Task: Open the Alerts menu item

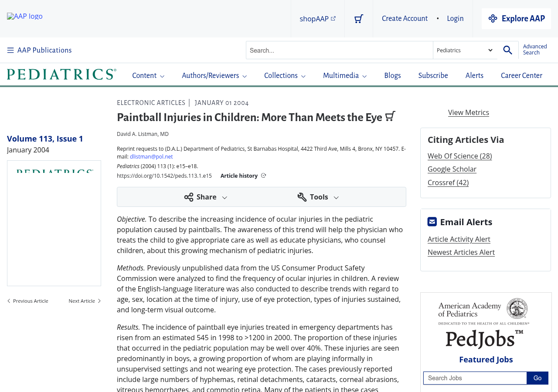Action: 474,76
